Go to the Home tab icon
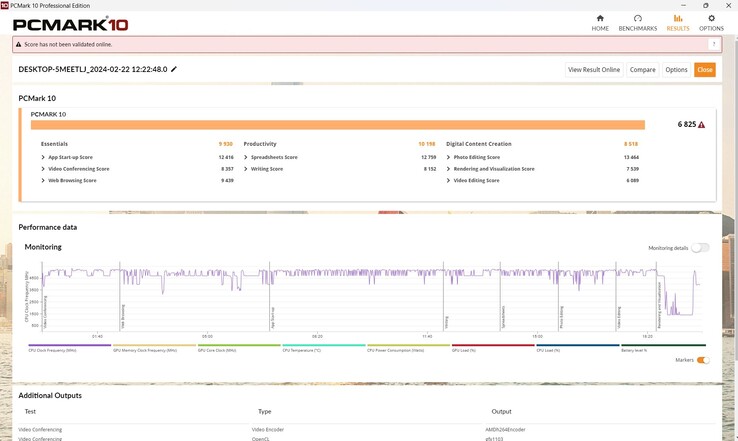The image size is (738, 441). click(600, 22)
